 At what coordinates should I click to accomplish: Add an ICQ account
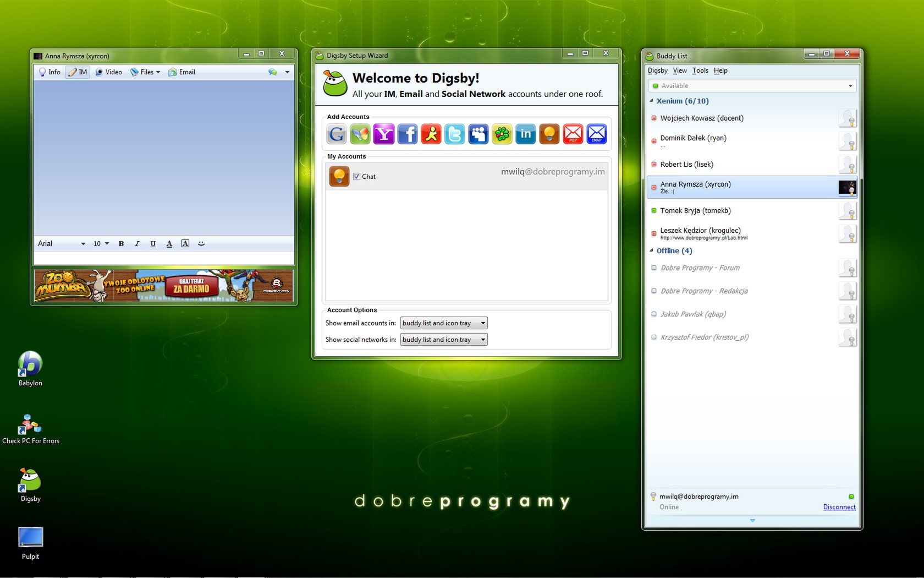[502, 134]
